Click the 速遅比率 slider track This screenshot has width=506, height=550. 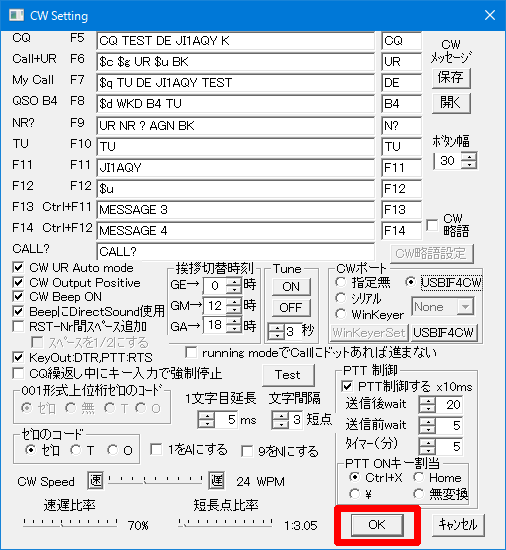[70, 523]
